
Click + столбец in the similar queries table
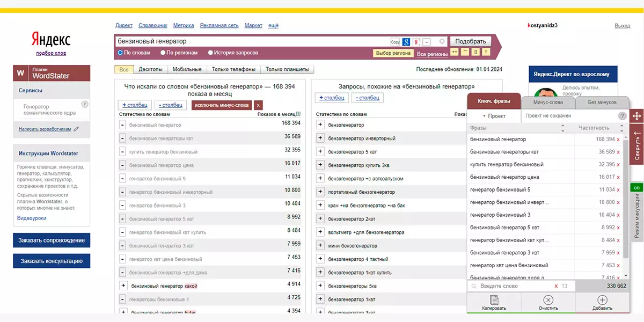[x=331, y=98]
